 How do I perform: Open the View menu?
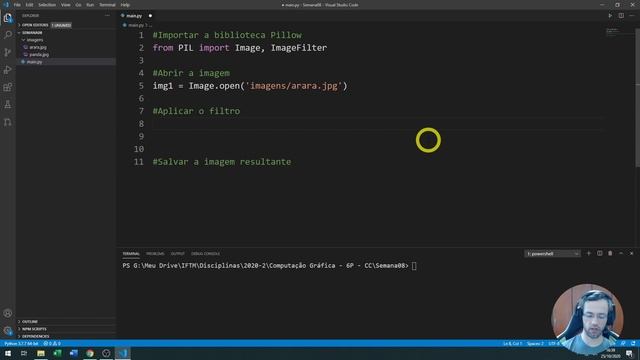pos(65,5)
